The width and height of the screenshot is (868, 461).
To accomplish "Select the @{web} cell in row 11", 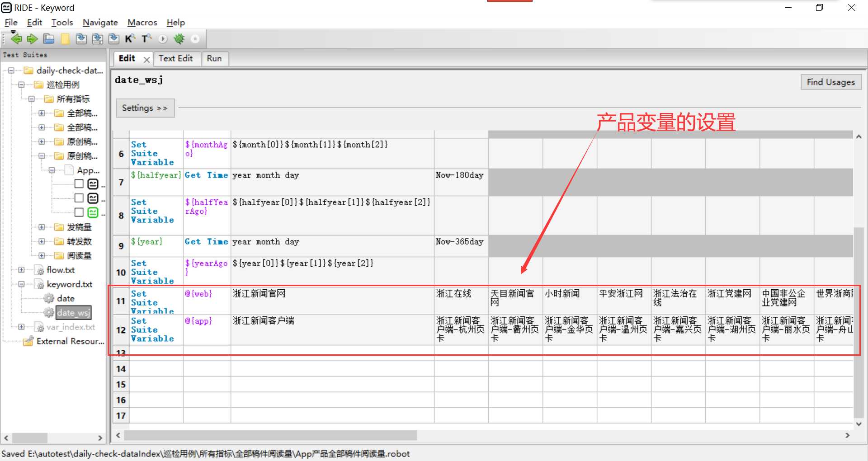I will tap(207, 301).
